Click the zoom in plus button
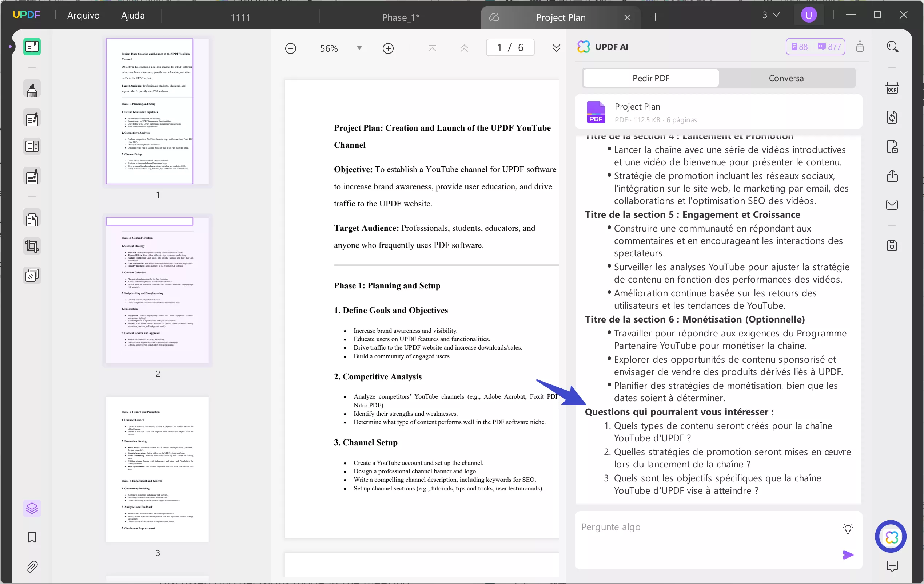The image size is (924, 584). tap(388, 48)
